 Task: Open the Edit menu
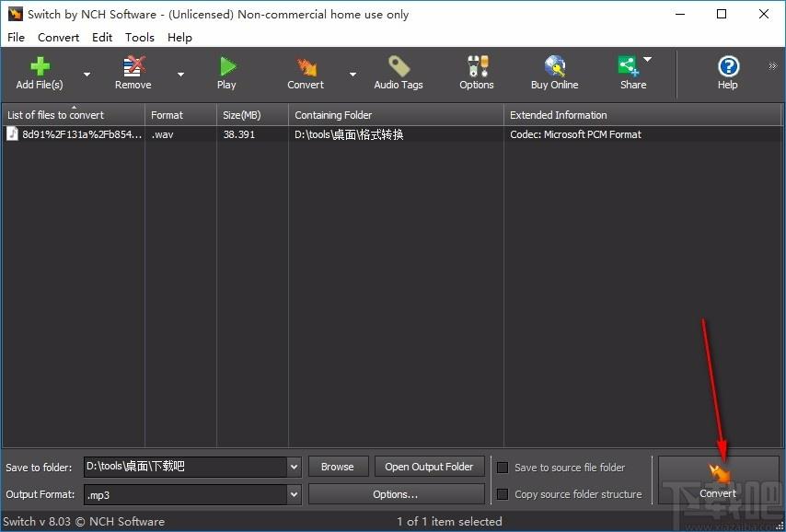tap(102, 38)
